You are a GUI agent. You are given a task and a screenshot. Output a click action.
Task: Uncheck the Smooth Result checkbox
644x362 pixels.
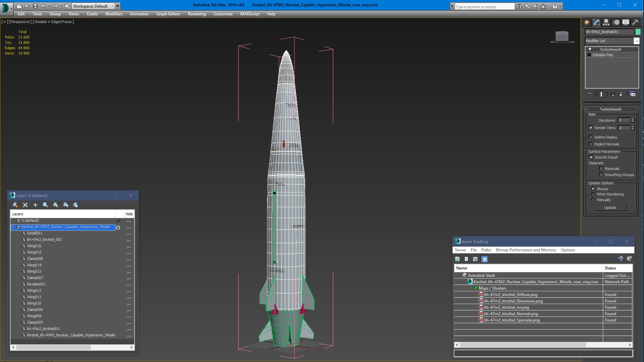click(591, 157)
